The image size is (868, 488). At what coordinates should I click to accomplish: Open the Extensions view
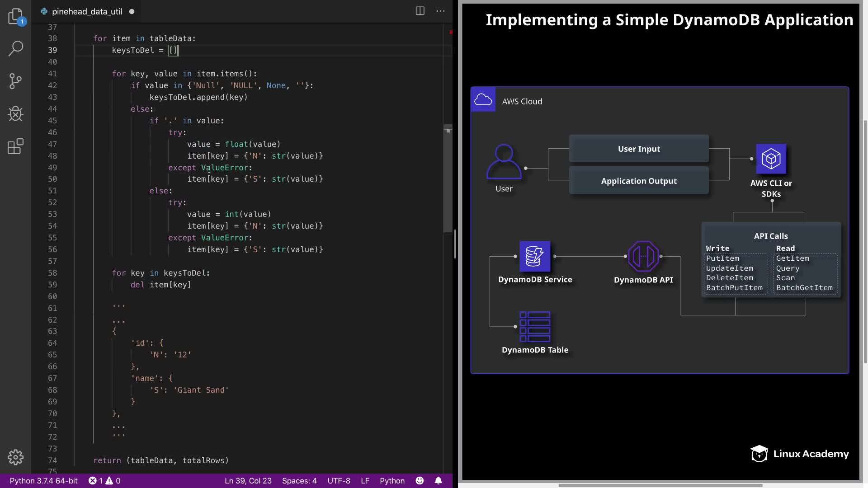pos(15,146)
